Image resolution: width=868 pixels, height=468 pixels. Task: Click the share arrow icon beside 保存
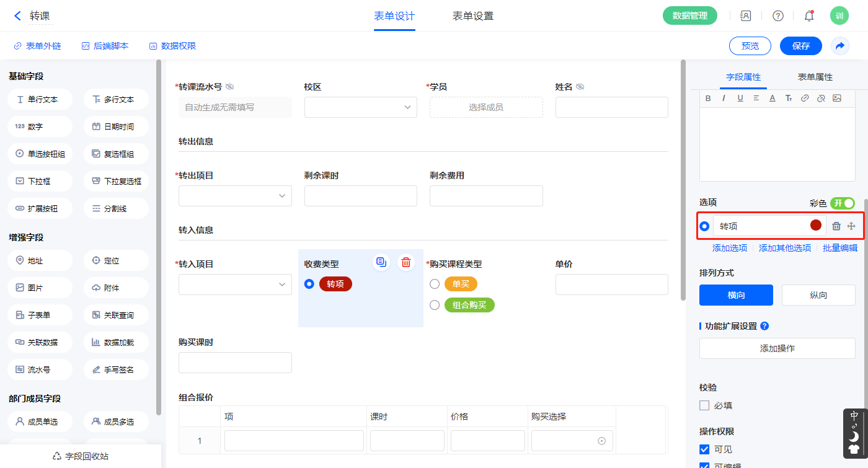(x=839, y=46)
